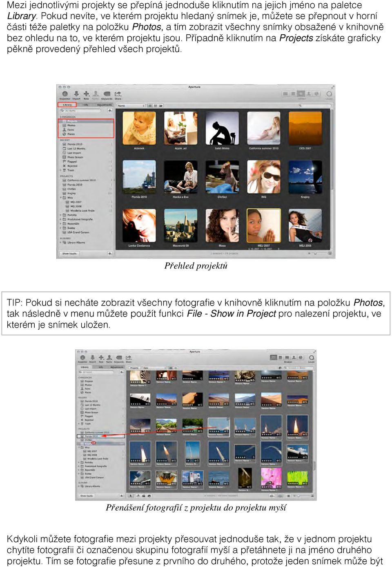392x567 pixels.
Task: Collapse Miss folder in upper Aperture sidebar
Action: [61, 198]
